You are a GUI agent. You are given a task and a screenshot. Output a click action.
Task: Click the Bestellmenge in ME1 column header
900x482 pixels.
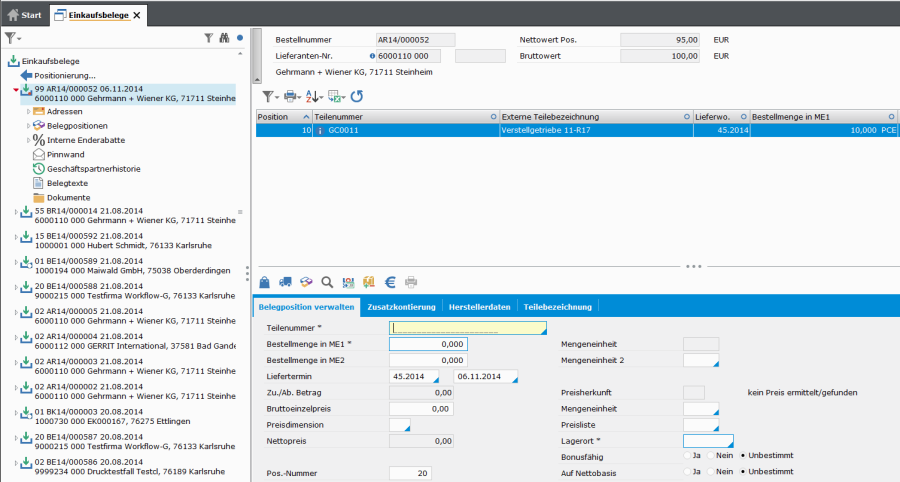coord(824,116)
